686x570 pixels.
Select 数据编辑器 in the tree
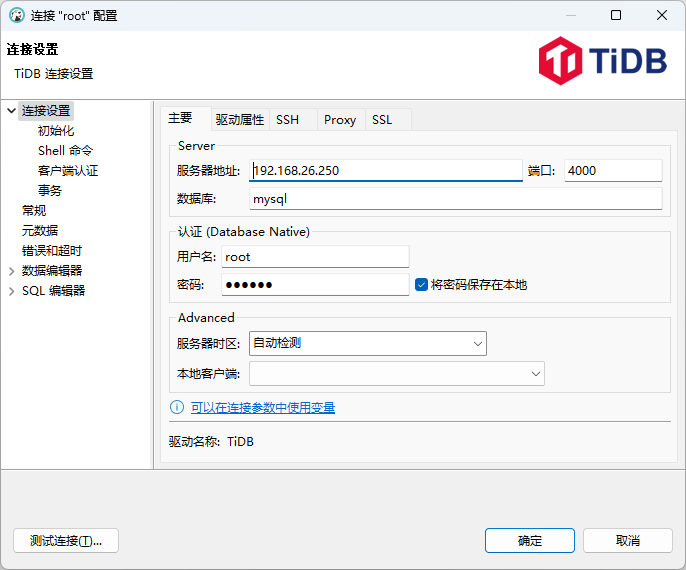click(x=52, y=271)
